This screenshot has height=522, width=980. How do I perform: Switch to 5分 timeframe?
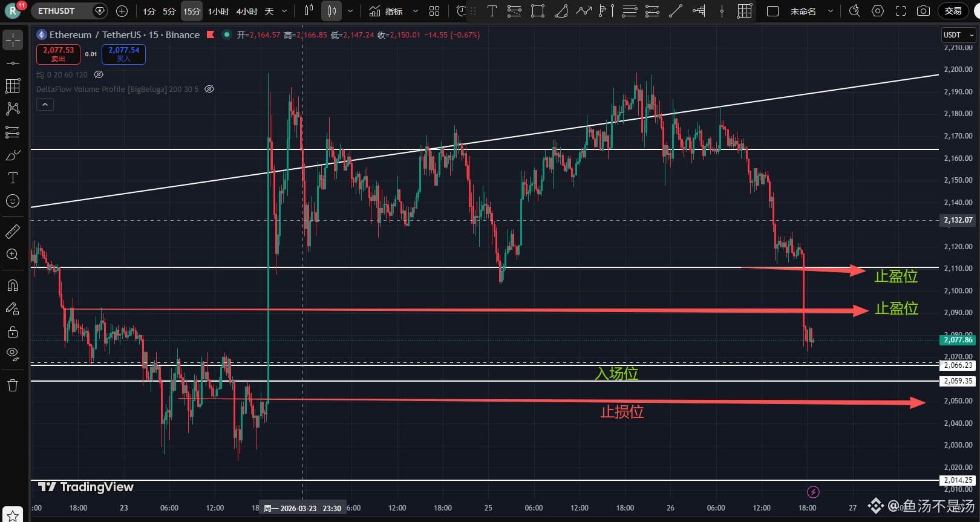click(x=169, y=11)
